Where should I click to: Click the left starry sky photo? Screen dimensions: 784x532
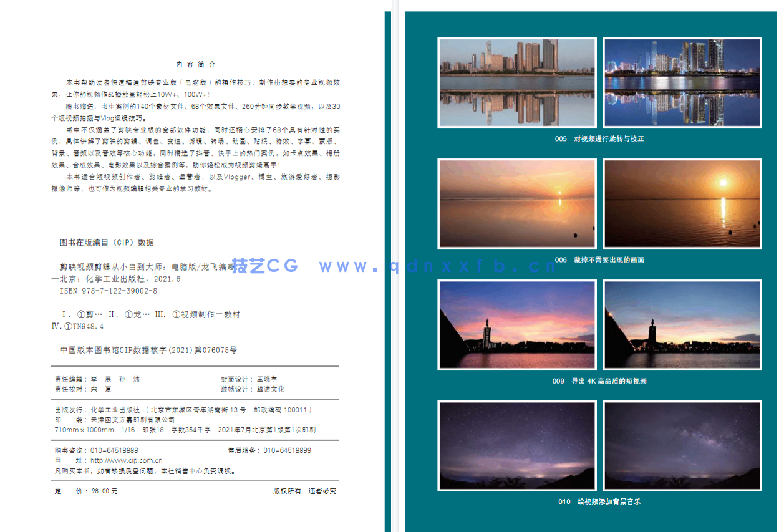tap(516, 445)
